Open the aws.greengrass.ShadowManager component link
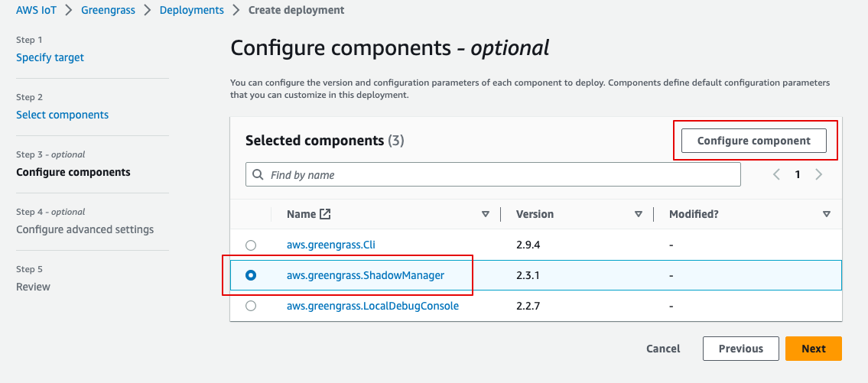The width and height of the screenshot is (868, 383). click(x=366, y=274)
